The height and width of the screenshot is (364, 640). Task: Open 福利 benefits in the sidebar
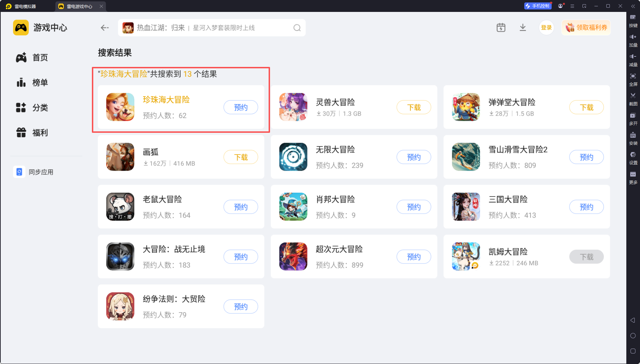32,133
